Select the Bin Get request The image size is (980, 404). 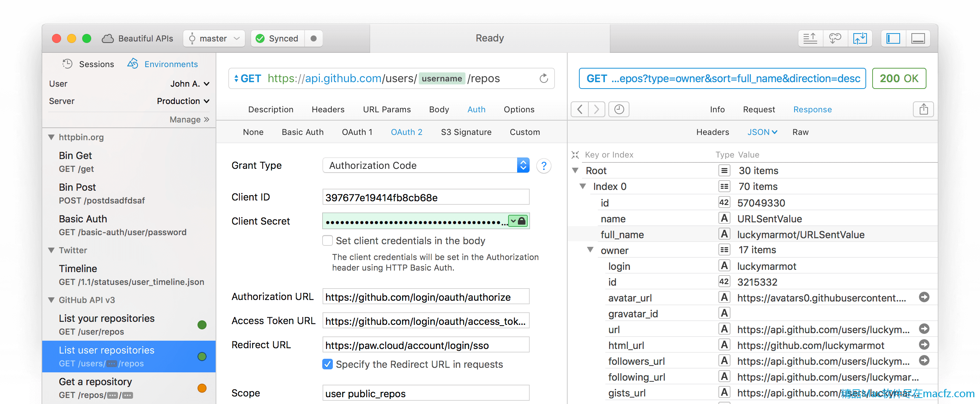(129, 162)
